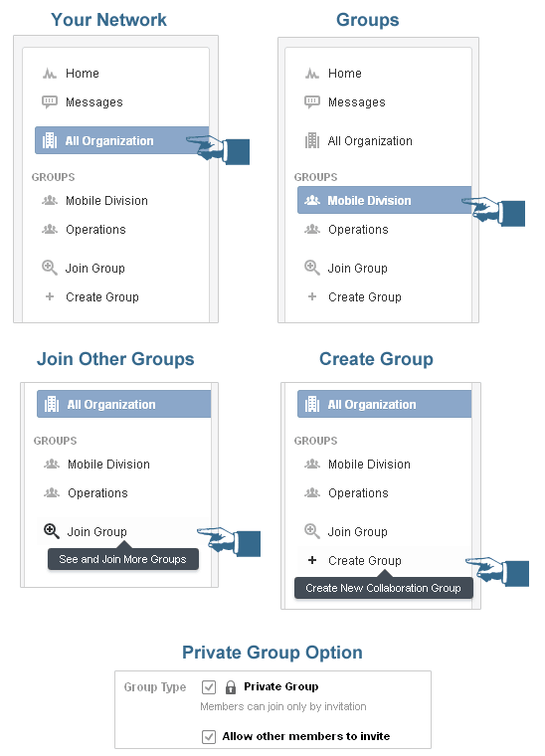The image size is (545, 756).
Task: Click Create Group link in Your Network panel
Action: click(102, 297)
